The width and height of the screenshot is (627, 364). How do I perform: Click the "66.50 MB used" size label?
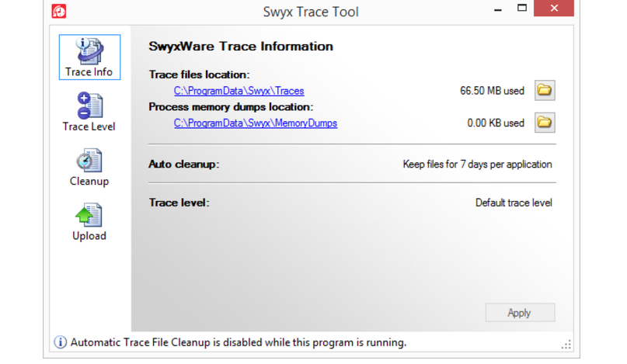[x=492, y=91]
